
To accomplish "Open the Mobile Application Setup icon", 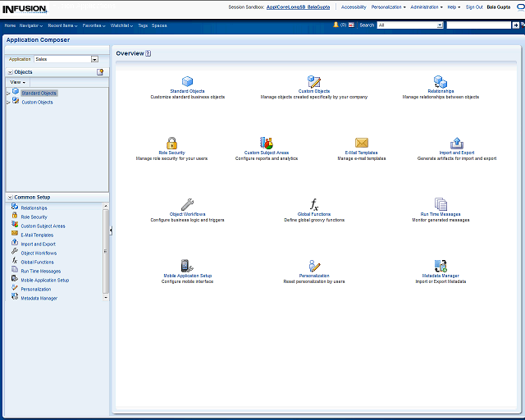I will pyautogui.click(x=187, y=266).
